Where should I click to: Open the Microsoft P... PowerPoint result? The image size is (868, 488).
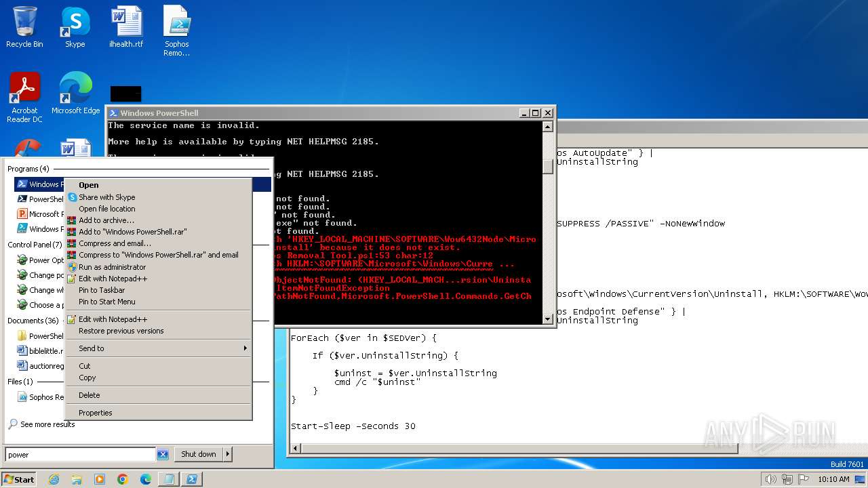point(39,214)
